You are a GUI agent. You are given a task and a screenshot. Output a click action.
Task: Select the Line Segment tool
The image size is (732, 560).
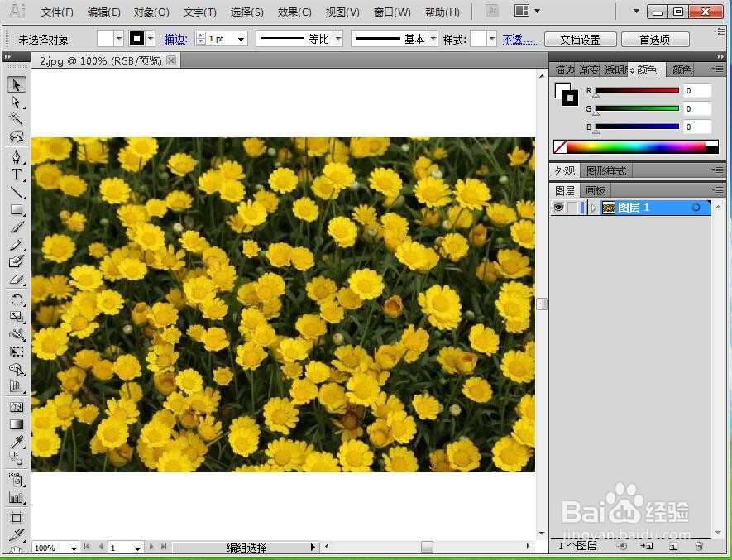(17, 192)
